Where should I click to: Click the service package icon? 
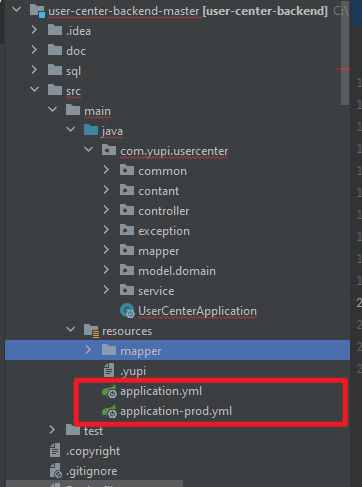(127, 290)
